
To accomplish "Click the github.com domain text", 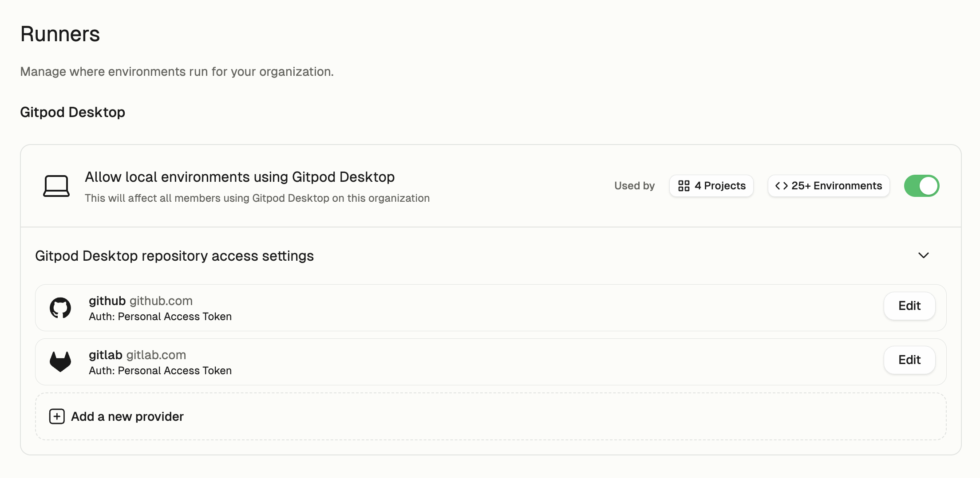I will click(x=161, y=301).
